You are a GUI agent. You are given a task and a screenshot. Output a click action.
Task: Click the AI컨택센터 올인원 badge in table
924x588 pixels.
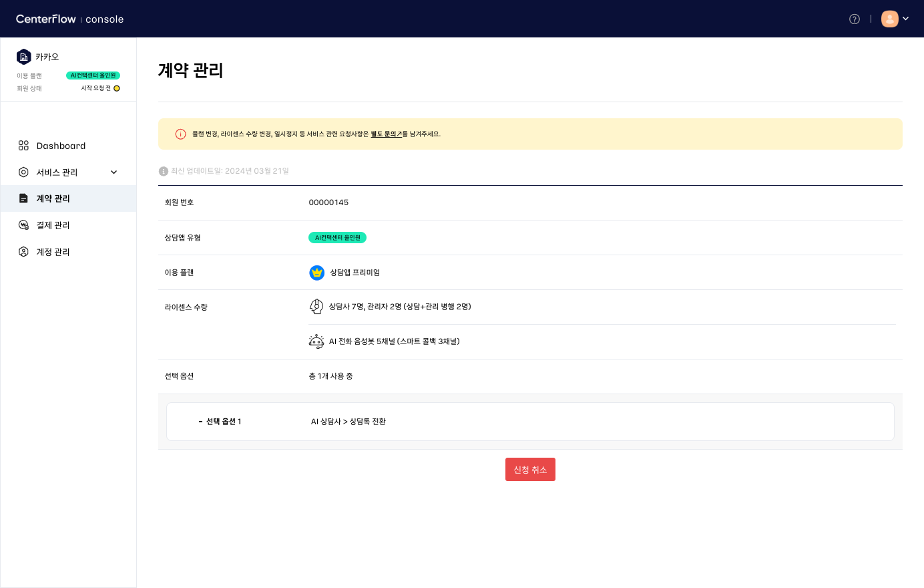337,238
